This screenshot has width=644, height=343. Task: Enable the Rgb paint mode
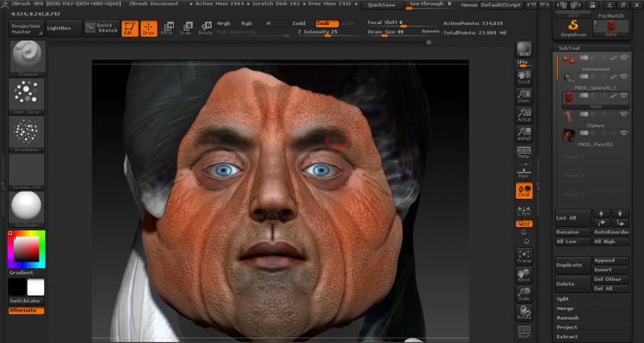[246, 23]
